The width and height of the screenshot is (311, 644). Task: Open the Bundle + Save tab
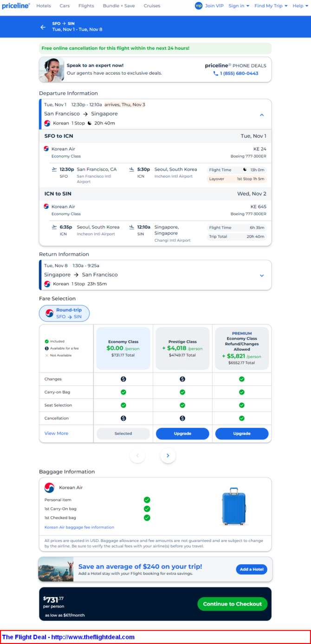[119, 6]
